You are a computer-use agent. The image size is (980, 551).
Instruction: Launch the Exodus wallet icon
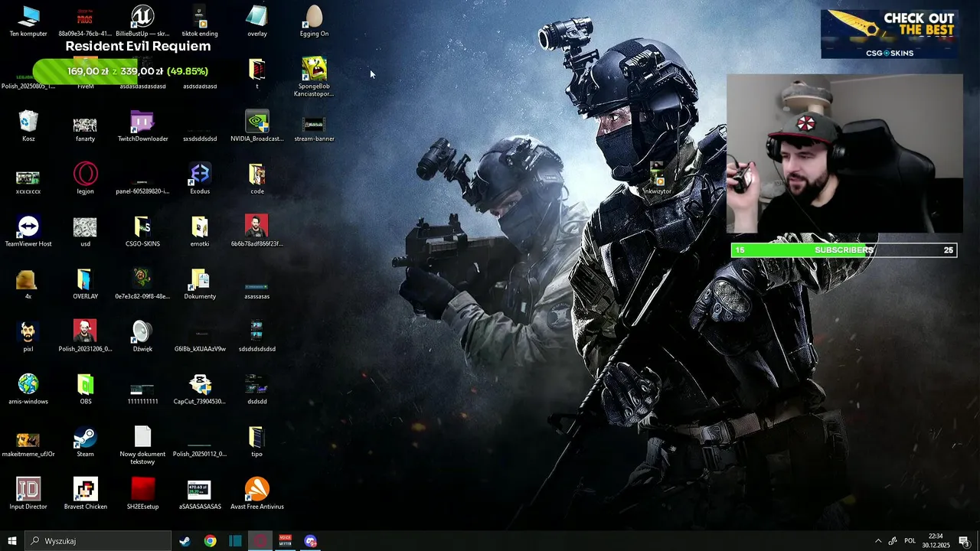(200, 178)
